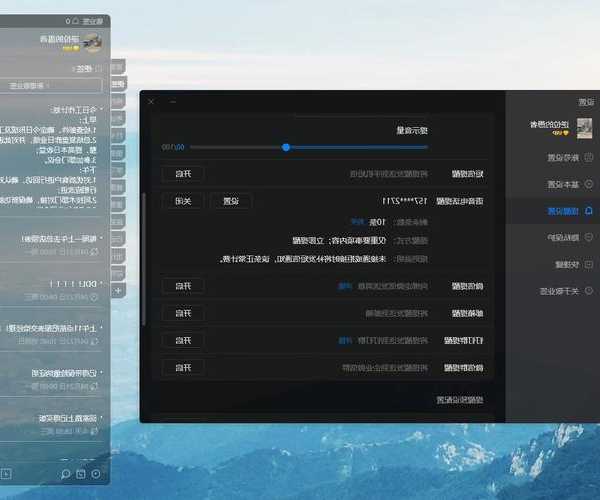Click the 账号设置 sidebar icon
This screenshot has height=500, width=600.
coord(588,157)
